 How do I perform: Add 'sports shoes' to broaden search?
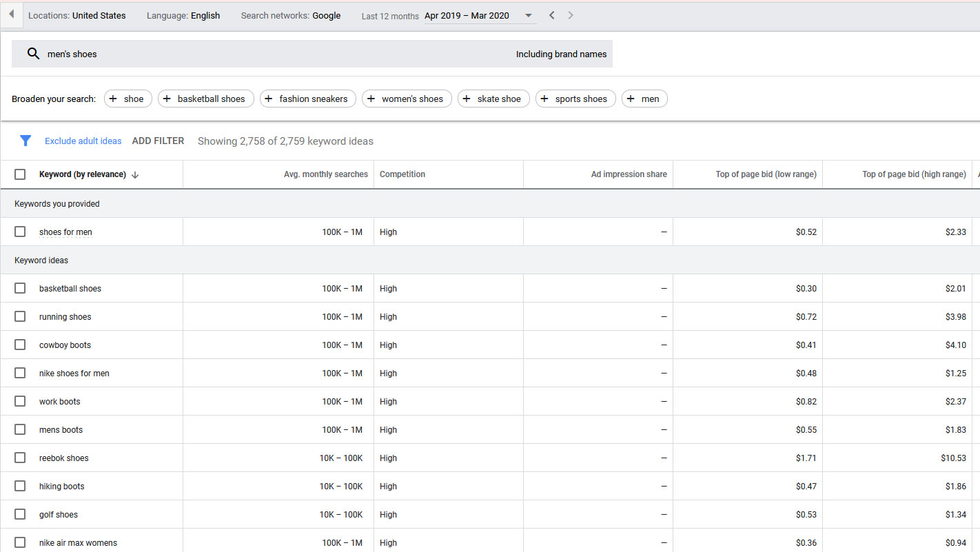click(575, 99)
